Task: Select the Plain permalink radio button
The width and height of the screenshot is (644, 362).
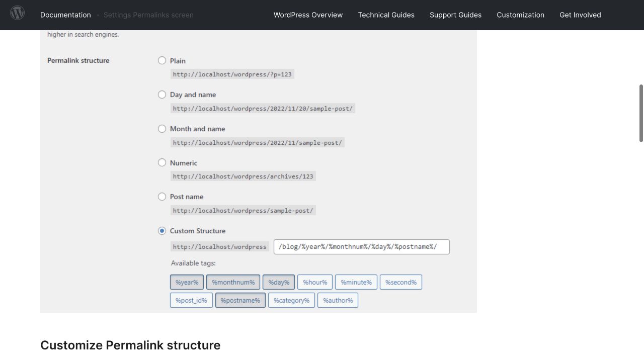Action: pos(162,60)
